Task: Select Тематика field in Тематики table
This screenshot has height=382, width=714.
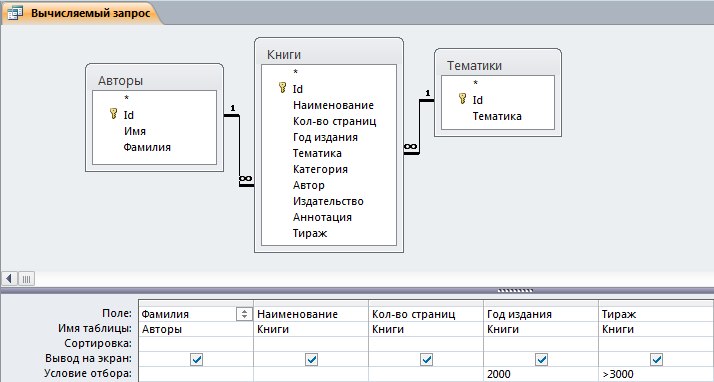Action: pos(498,116)
